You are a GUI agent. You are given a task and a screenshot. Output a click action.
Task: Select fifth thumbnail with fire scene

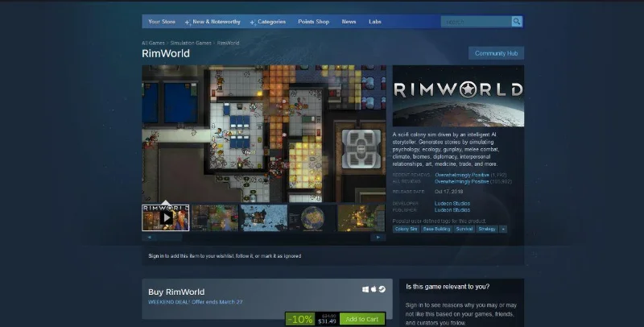(x=361, y=217)
